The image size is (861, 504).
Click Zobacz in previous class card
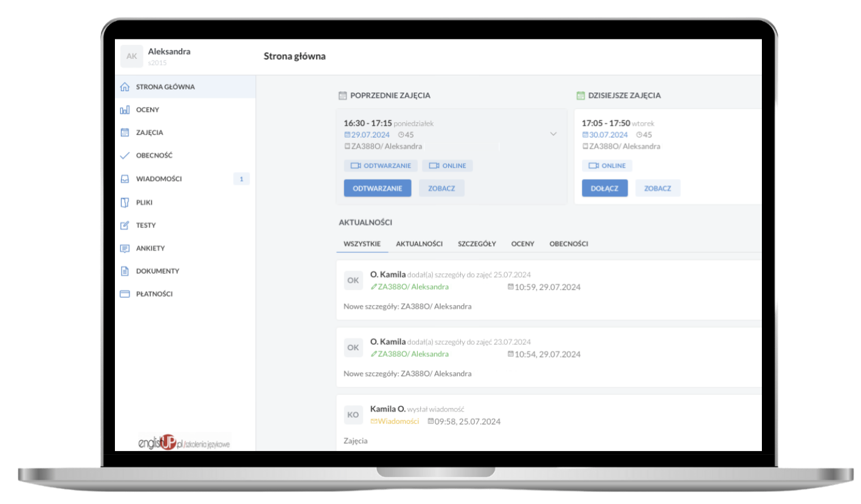(x=441, y=188)
